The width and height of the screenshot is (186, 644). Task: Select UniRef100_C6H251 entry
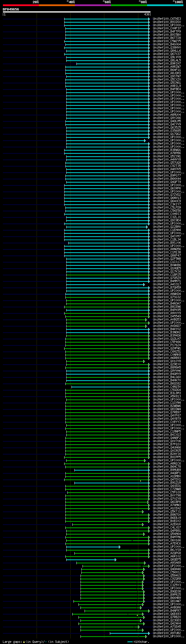coord(167,352)
